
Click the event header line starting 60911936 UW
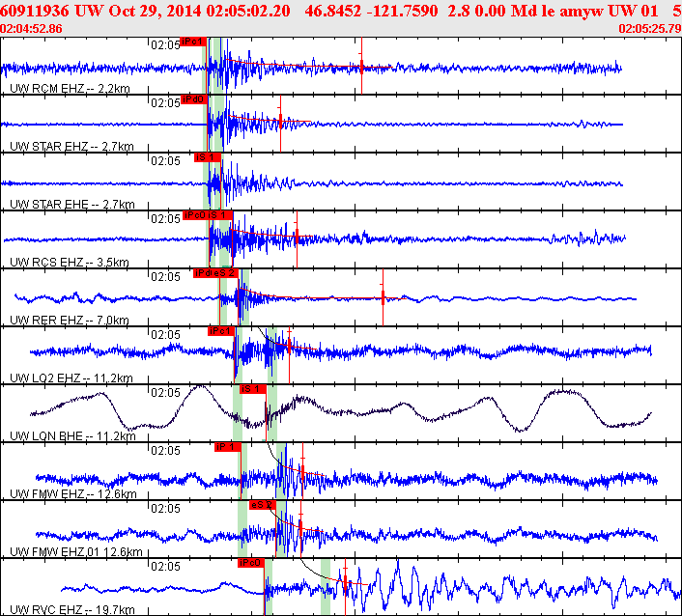(341, 11)
